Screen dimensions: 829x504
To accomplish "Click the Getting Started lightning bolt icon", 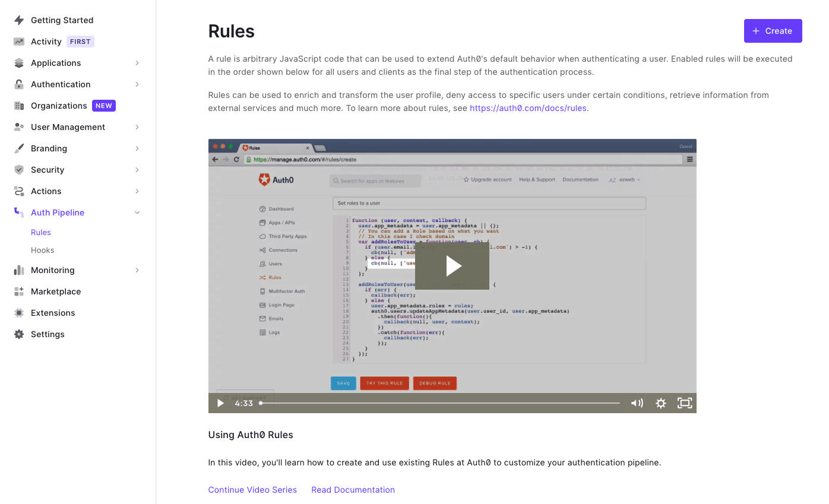I will (19, 20).
